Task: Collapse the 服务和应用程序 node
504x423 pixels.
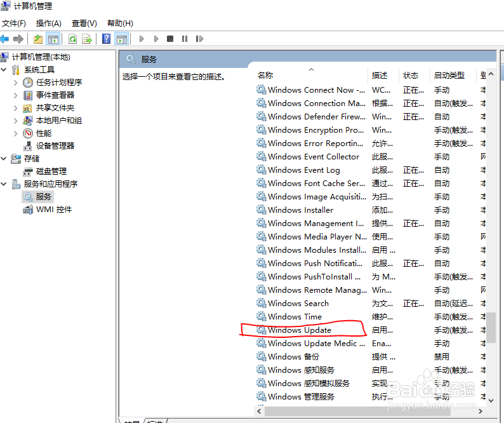Action: (4, 184)
